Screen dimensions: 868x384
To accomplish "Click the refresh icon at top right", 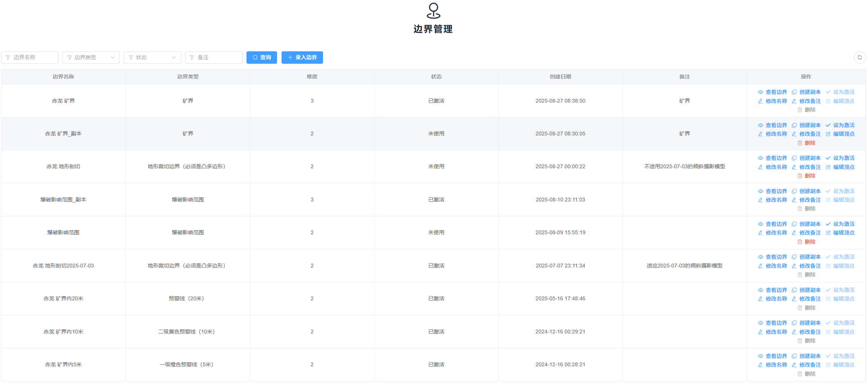I will pyautogui.click(x=859, y=57).
